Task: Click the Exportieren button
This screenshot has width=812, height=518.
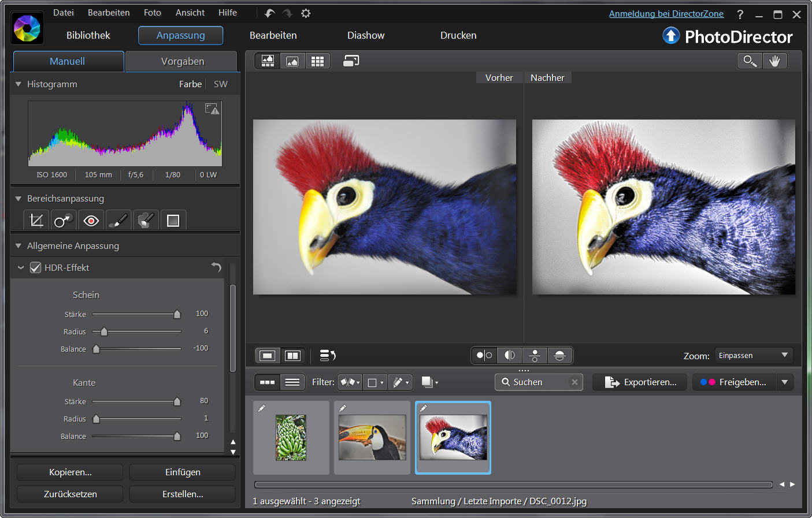Action: (x=640, y=382)
